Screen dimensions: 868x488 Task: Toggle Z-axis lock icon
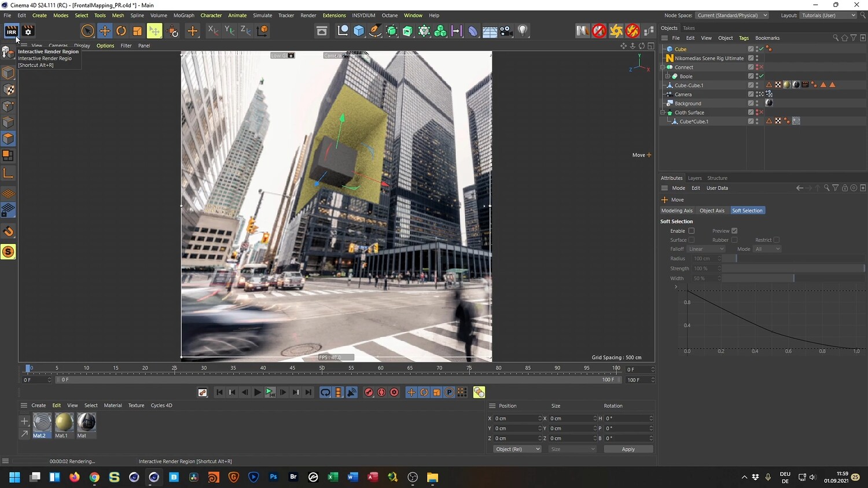click(x=245, y=31)
